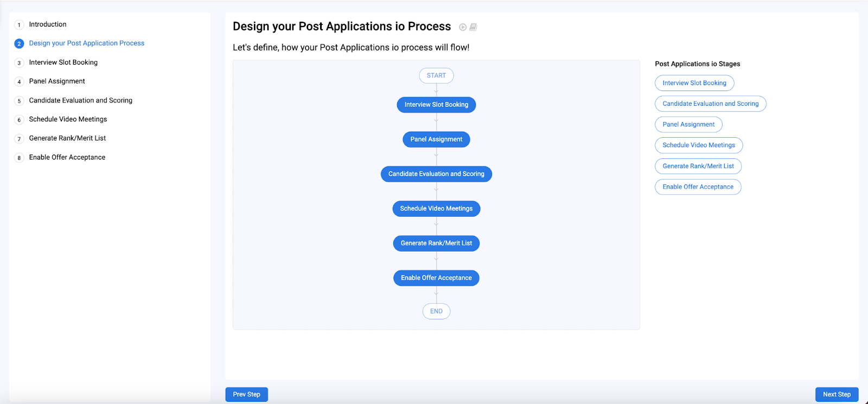Click Generate Rank/Merit List flowchart node
The height and width of the screenshot is (404, 868).
coord(436,243)
